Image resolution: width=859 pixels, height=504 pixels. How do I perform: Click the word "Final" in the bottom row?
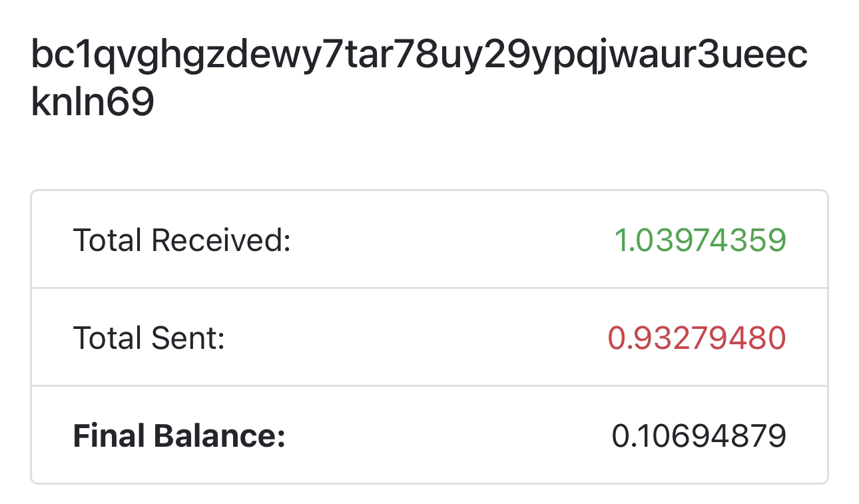[x=109, y=435]
